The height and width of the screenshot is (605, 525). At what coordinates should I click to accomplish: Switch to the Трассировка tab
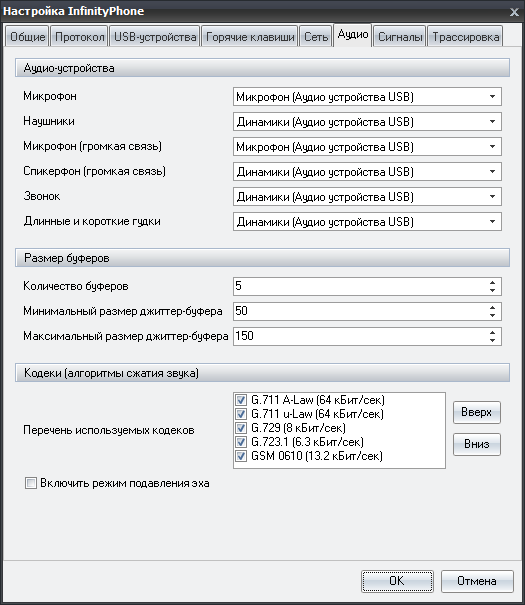coord(465,37)
